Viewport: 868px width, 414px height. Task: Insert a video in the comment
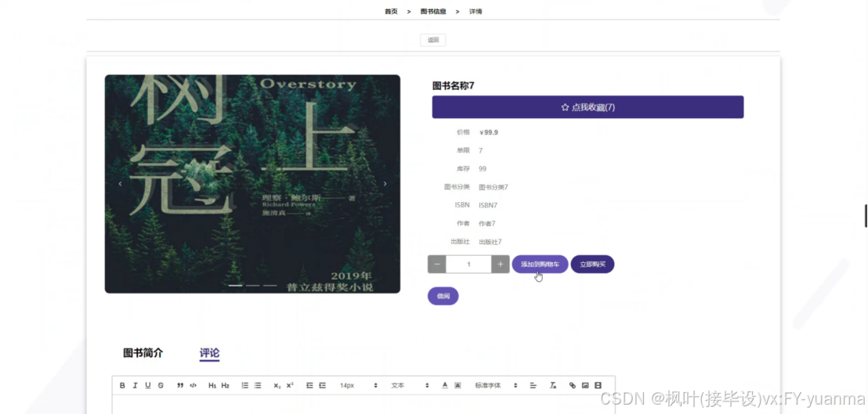[x=598, y=385]
